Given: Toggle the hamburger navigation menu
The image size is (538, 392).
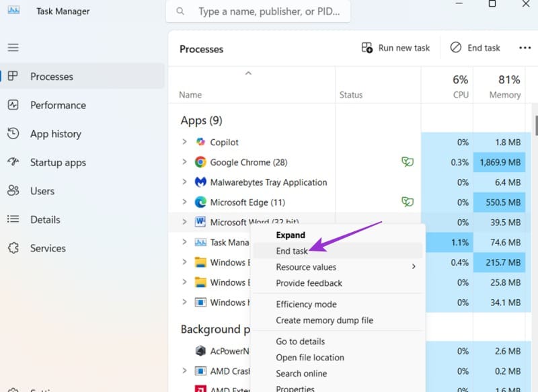Looking at the screenshot, I should point(13,47).
